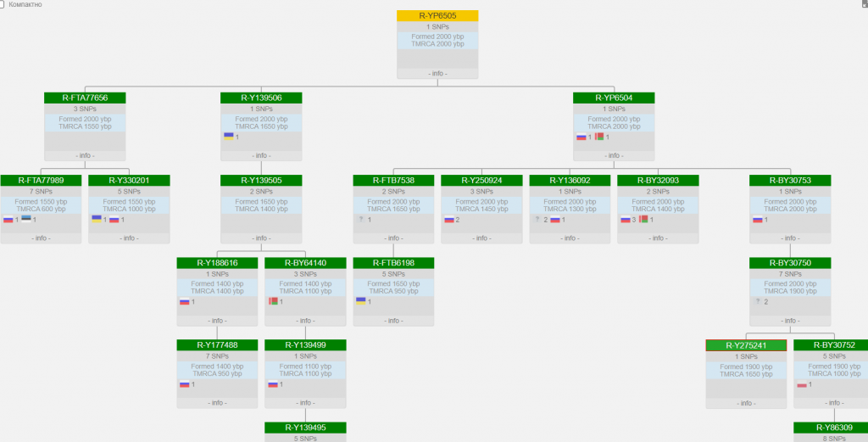Select the R-BY30753 haplogroup header
Screen dimensions: 868x442
tap(790, 181)
